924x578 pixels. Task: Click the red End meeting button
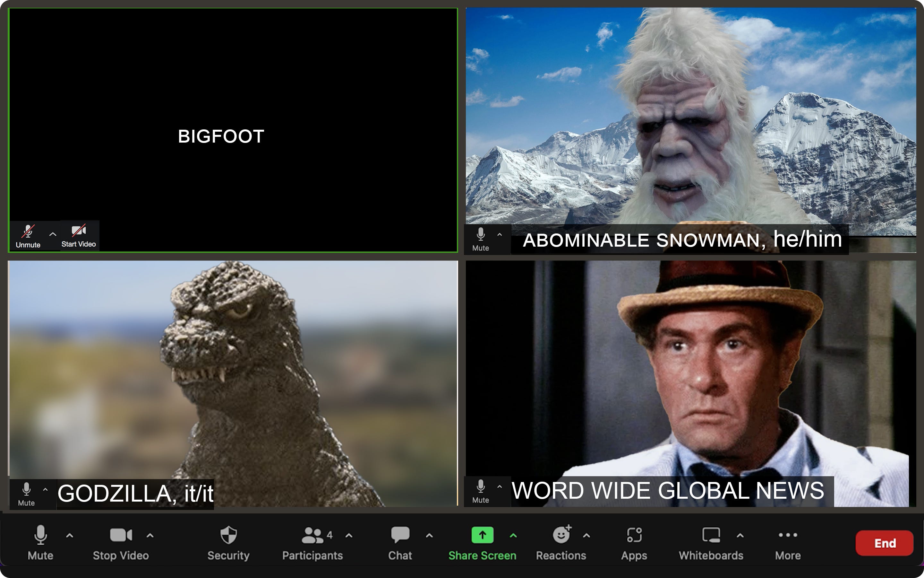884,543
